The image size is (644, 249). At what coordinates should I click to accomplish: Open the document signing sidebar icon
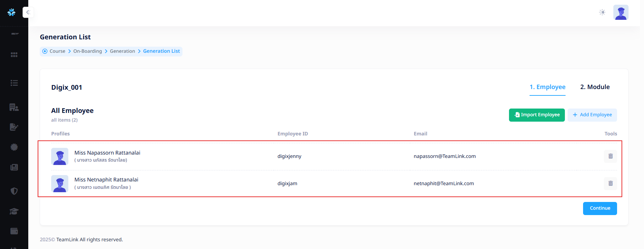click(x=14, y=127)
